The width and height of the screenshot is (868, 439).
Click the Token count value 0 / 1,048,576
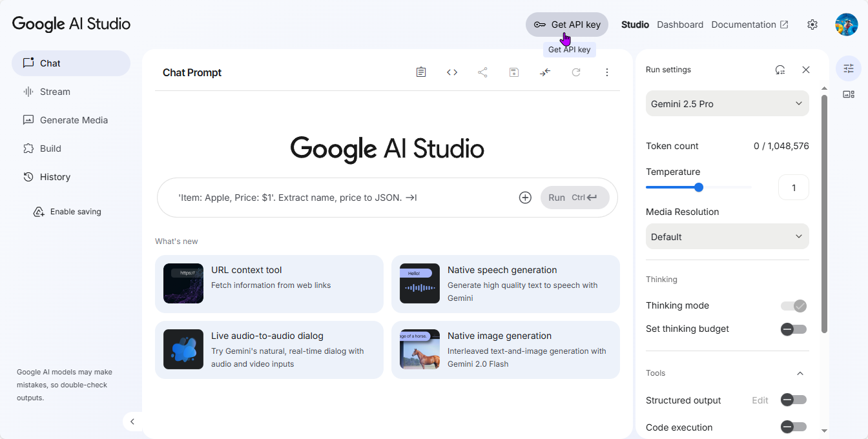click(781, 146)
